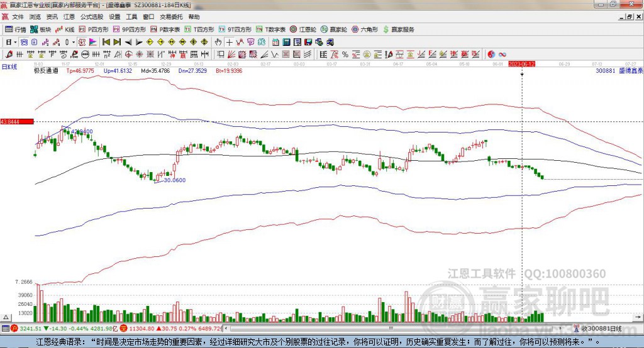Click the 盛德鑫泰 stock name label
Screen dimensions: 644x348
pyautogui.click(x=631, y=71)
